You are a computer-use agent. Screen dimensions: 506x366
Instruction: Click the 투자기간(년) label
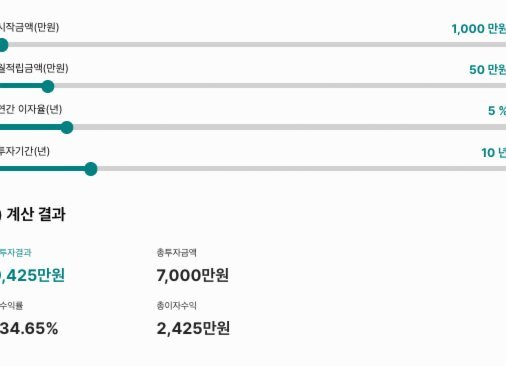tap(25, 151)
